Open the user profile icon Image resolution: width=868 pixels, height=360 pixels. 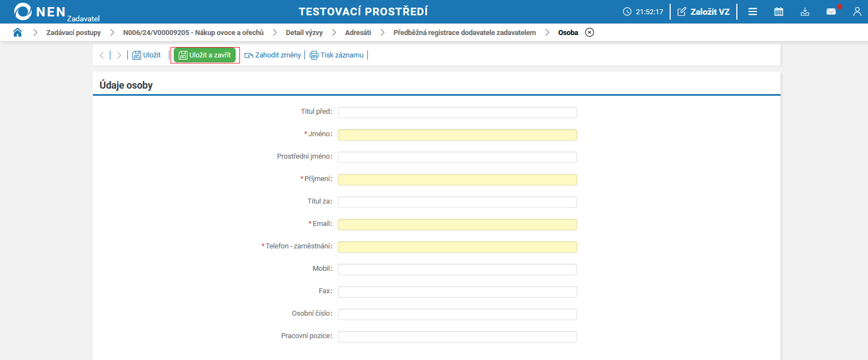click(x=857, y=11)
